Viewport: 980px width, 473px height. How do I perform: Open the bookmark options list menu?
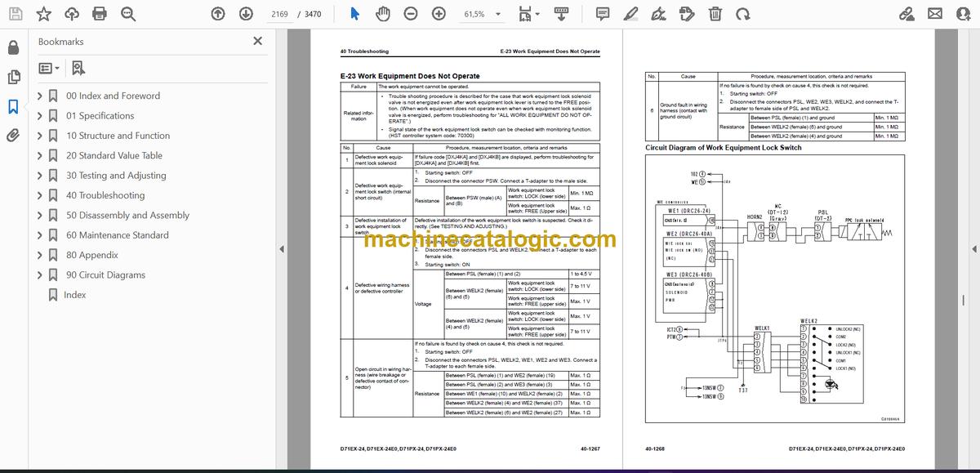pos(48,69)
